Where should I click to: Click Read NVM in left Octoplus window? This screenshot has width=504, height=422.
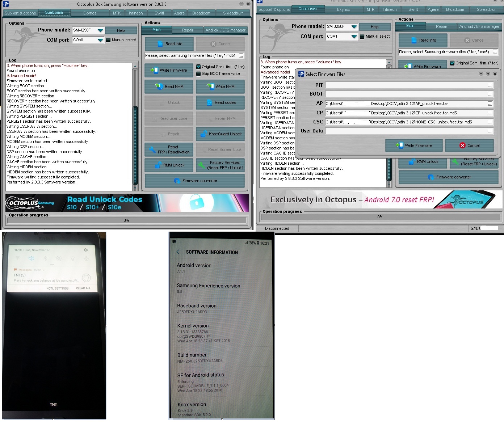tap(169, 86)
